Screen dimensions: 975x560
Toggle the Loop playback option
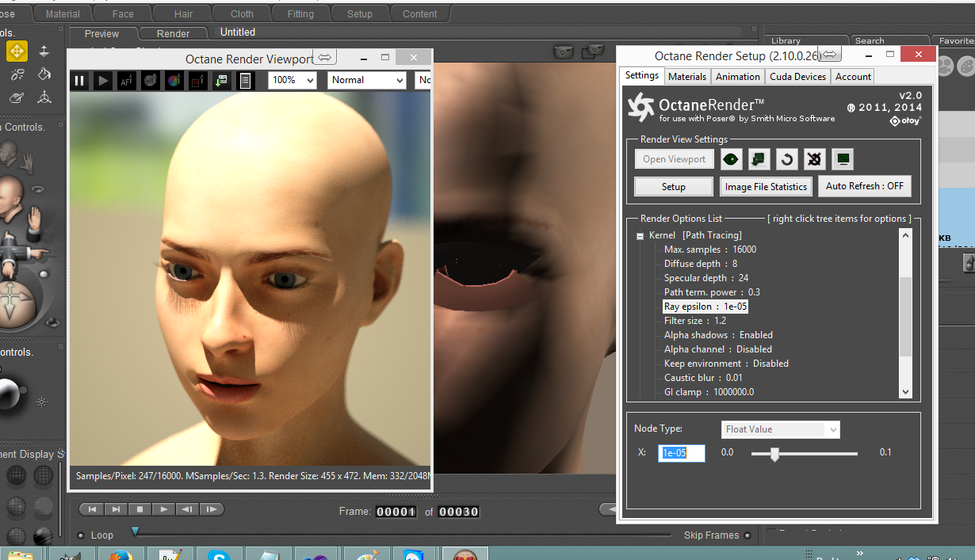coord(81,535)
